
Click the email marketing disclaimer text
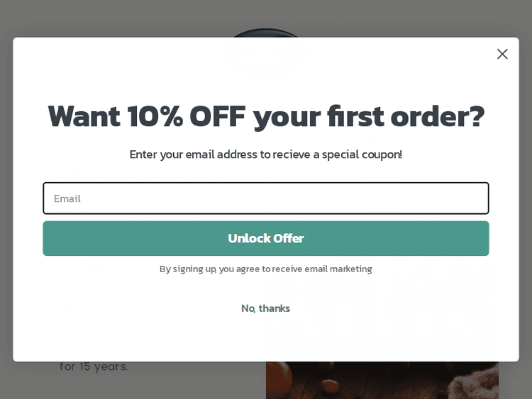[x=265, y=269]
